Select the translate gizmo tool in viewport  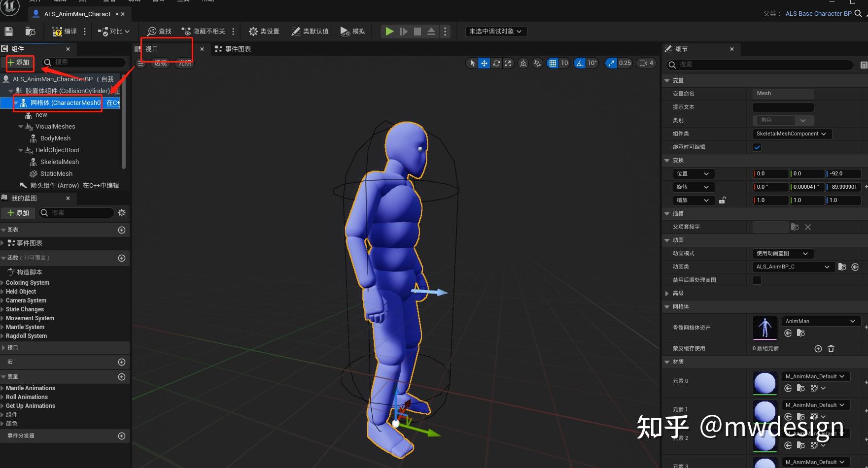(484, 63)
